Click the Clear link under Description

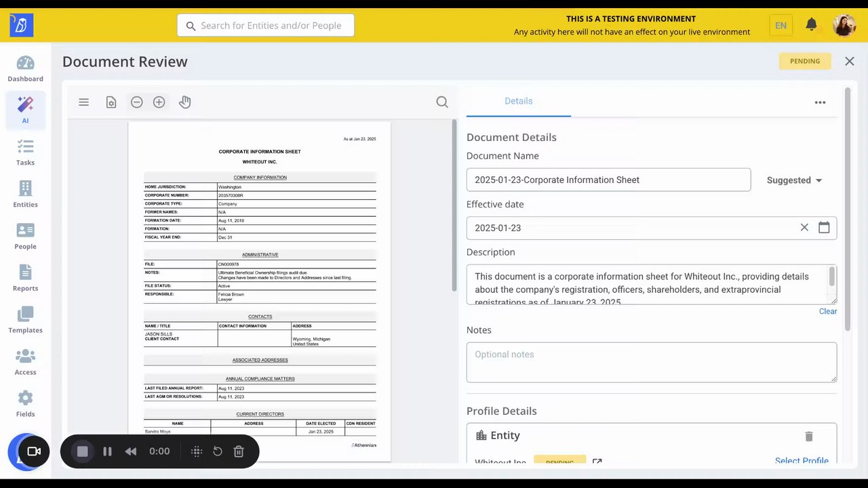point(828,311)
